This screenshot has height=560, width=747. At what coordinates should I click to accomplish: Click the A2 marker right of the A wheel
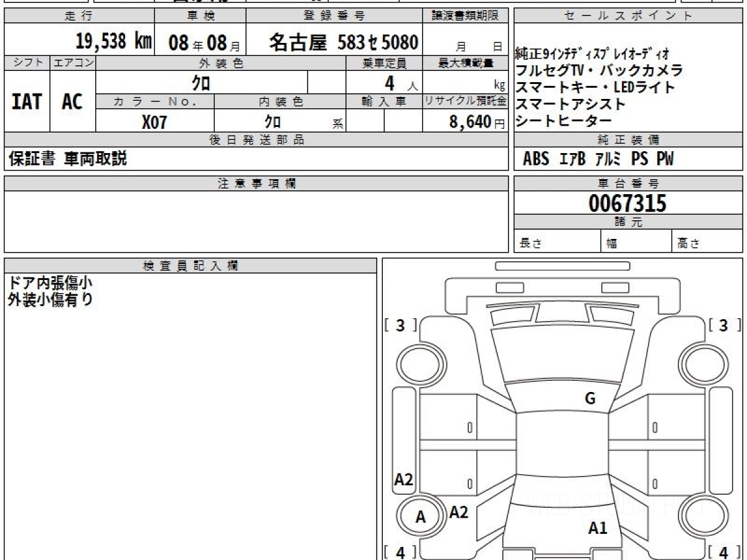point(459,512)
